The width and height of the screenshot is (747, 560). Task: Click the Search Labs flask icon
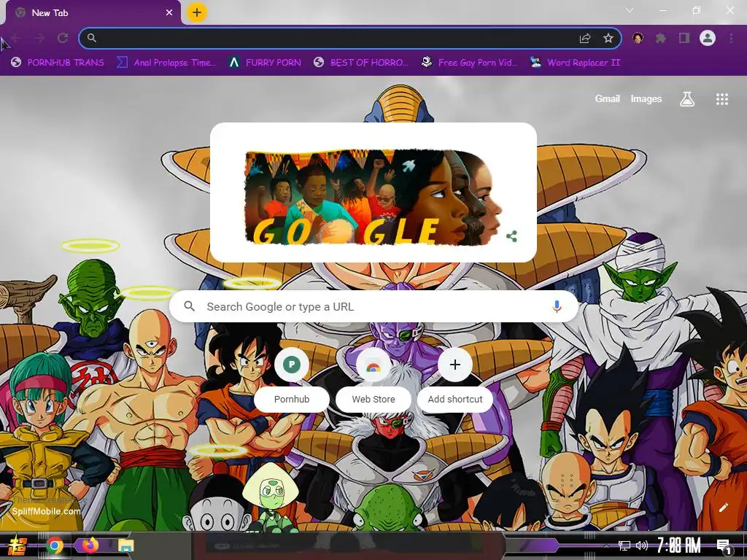click(x=687, y=99)
